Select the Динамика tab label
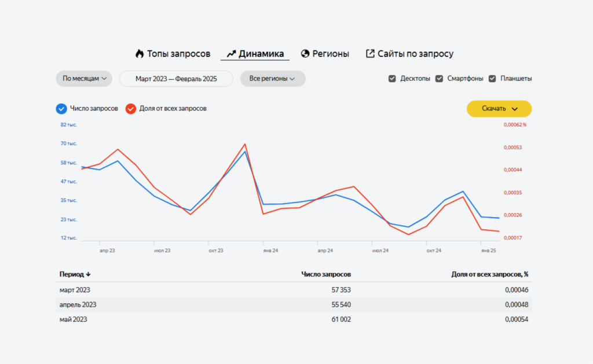Viewport: 593px width, 364px height. tap(261, 54)
